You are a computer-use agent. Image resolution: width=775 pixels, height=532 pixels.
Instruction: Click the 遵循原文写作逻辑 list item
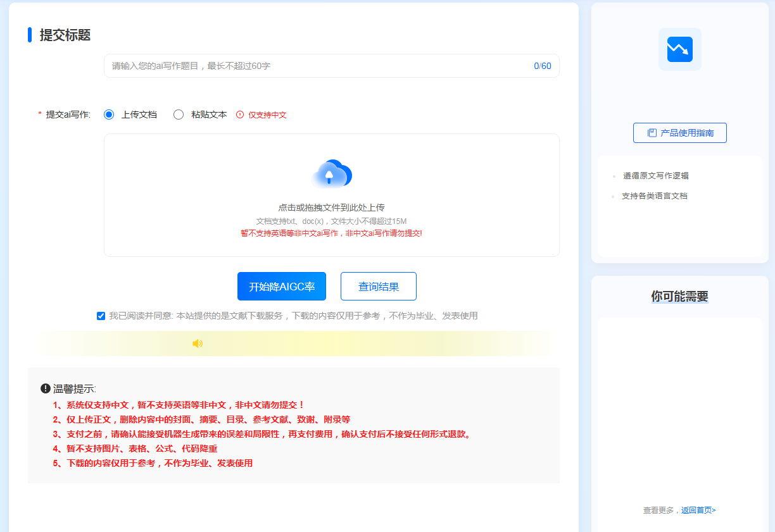coord(655,176)
